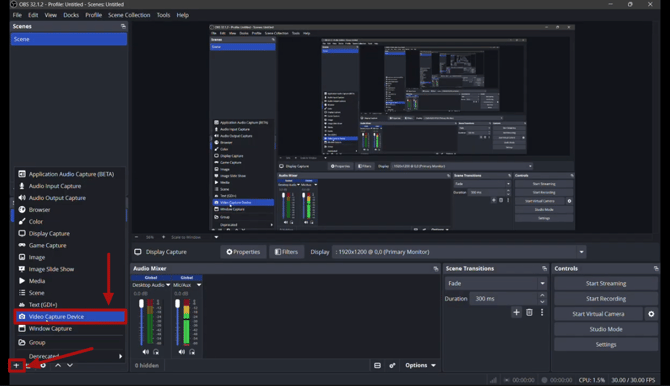The height and width of the screenshot is (386, 670).
Task: Adjust the Desktop Audio volume fader
Action: (141, 303)
